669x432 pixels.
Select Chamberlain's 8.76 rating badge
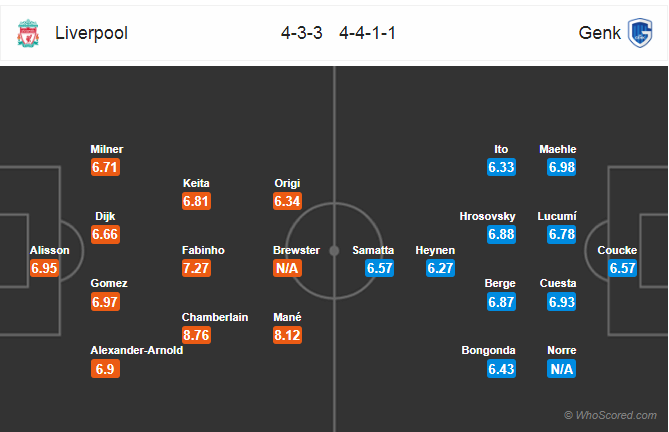[196, 335]
